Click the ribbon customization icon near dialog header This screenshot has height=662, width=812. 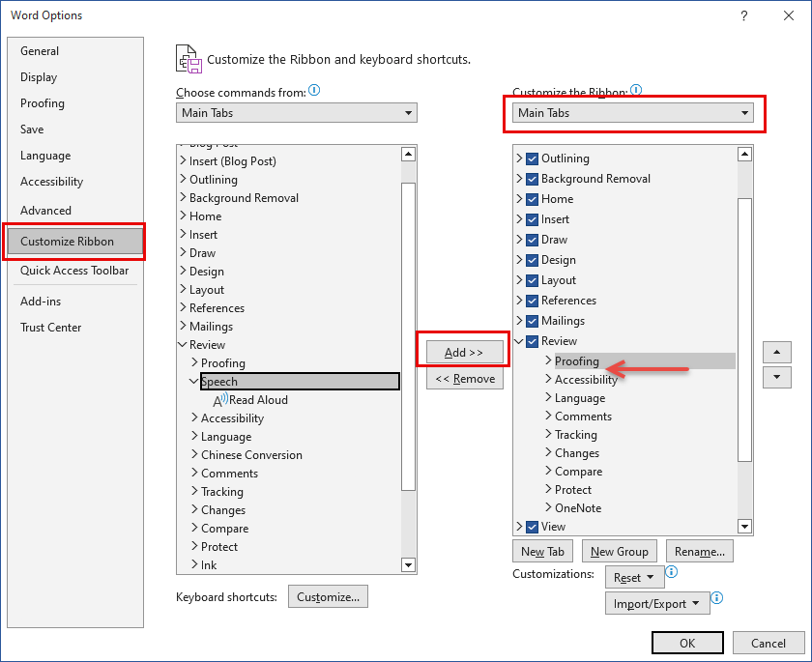pos(188,58)
